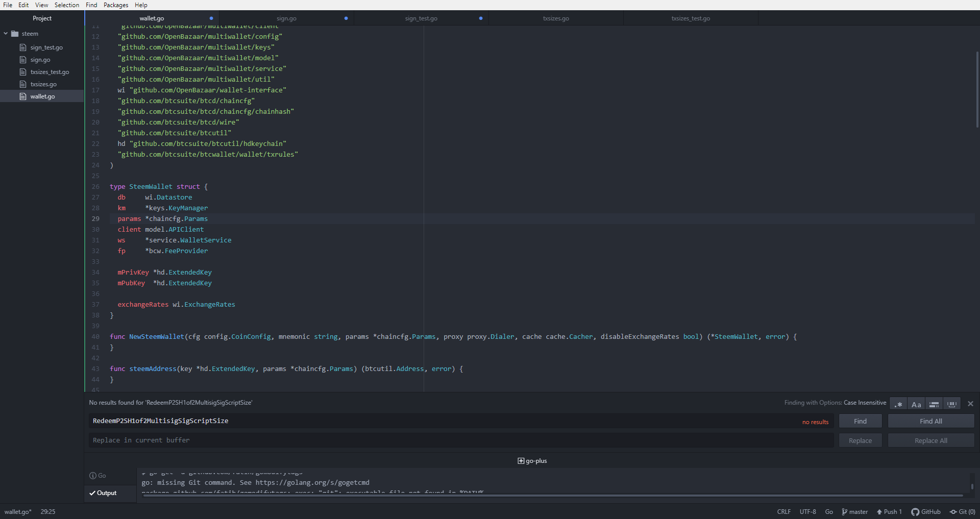Open txsizes.go in tree view
The height and width of the screenshot is (519, 980).
[x=43, y=84]
